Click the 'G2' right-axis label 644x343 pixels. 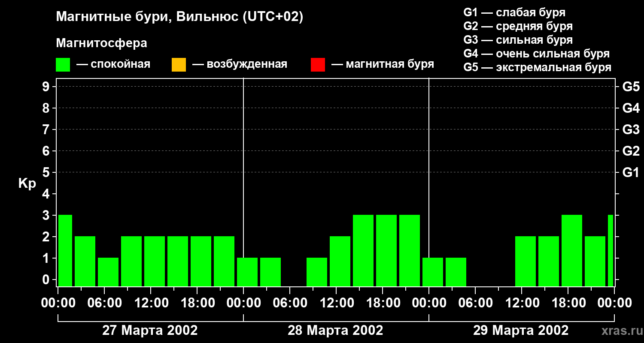pos(631,151)
